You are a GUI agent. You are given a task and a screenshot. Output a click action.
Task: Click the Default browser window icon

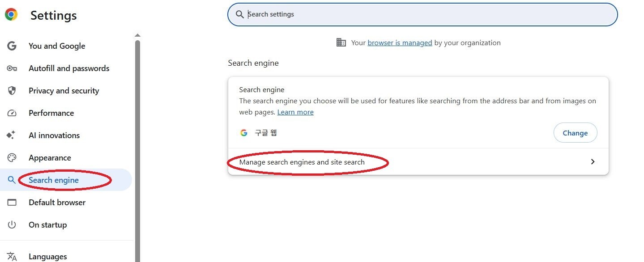tap(12, 203)
